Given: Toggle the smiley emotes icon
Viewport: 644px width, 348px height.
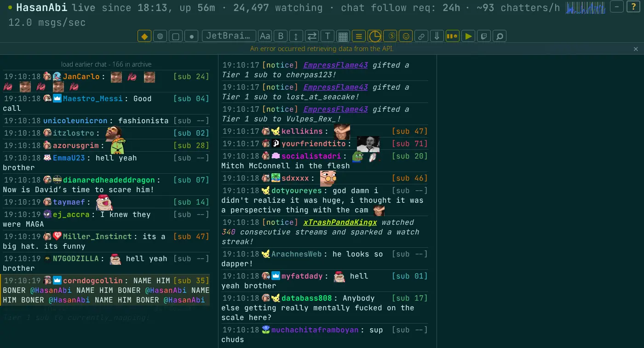Looking at the screenshot, I should [406, 36].
